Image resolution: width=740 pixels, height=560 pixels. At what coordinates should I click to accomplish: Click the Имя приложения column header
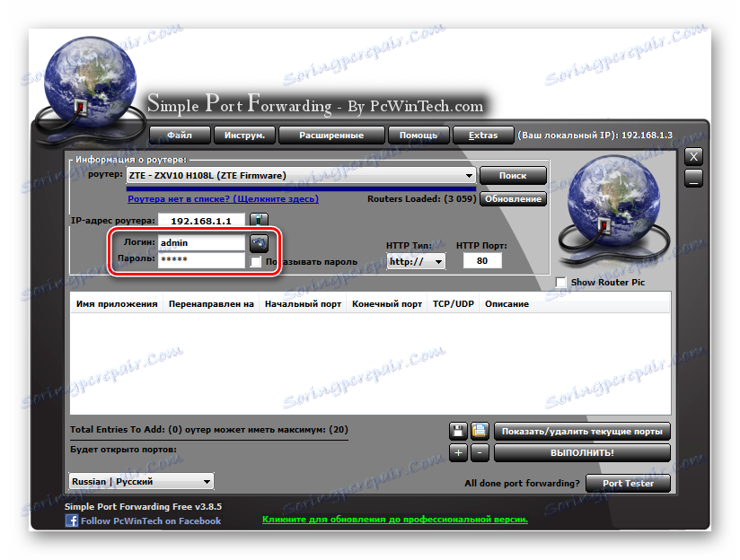pos(117,304)
